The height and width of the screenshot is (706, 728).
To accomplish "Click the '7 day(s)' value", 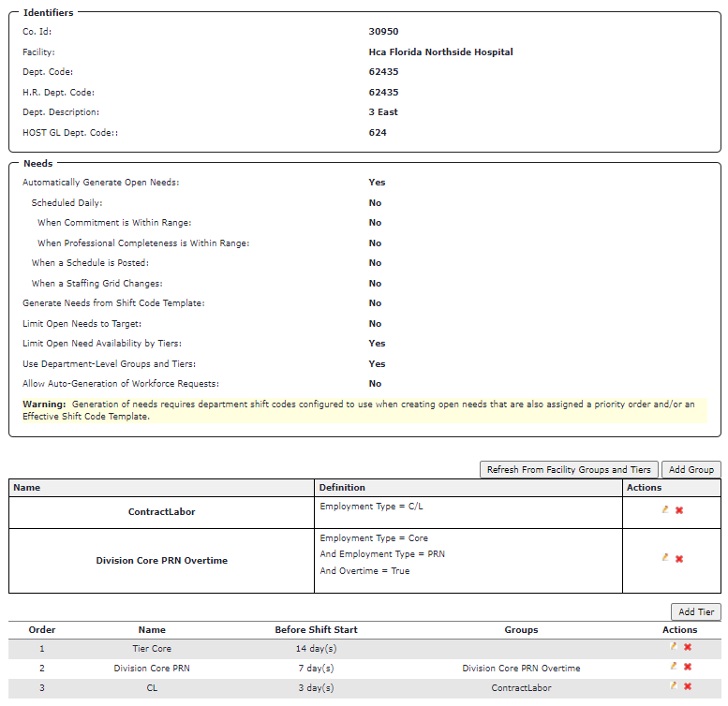I will pyautogui.click(x=316, y=668).
